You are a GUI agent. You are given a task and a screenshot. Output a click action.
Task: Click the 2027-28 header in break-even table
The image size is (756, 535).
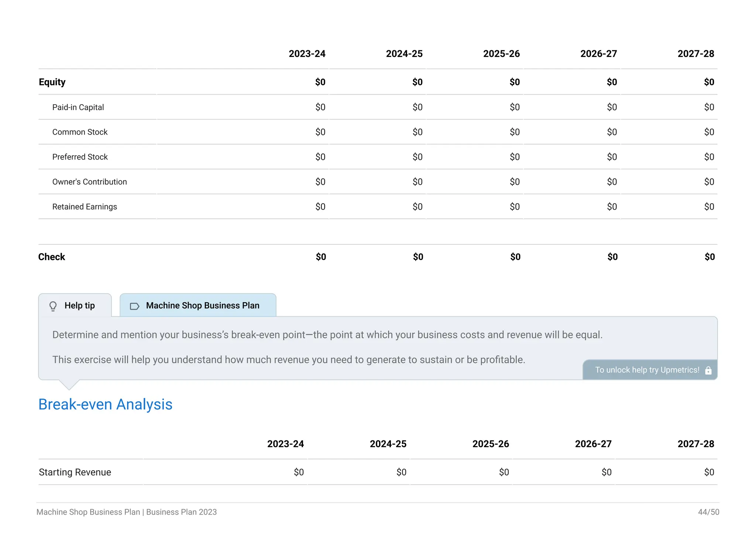click(x=695, y=444)
